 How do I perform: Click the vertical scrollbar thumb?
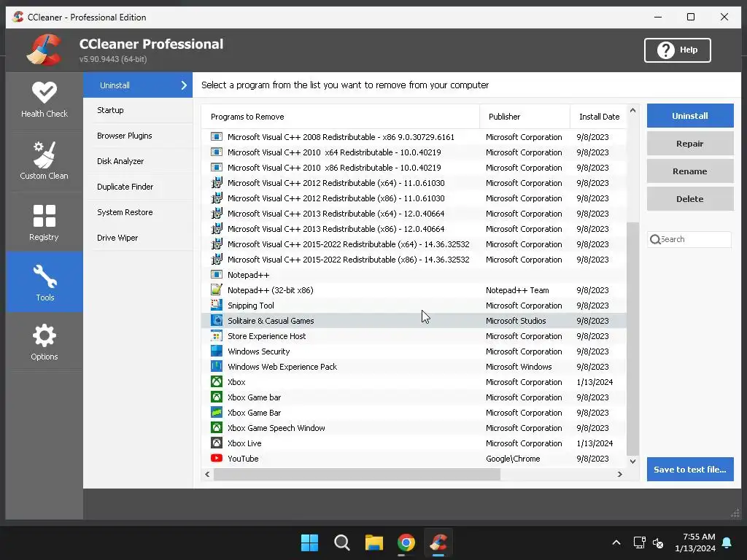pyautogui.click(x=632, y=338)
